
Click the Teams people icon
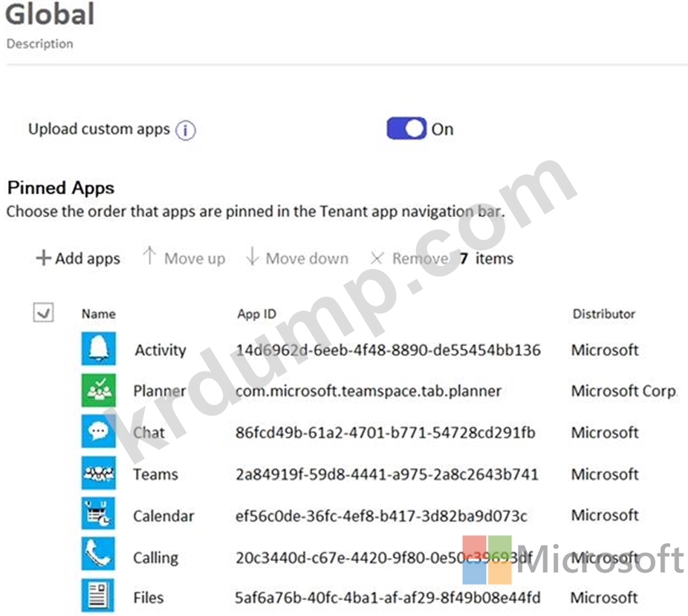(x=98, y=473)
